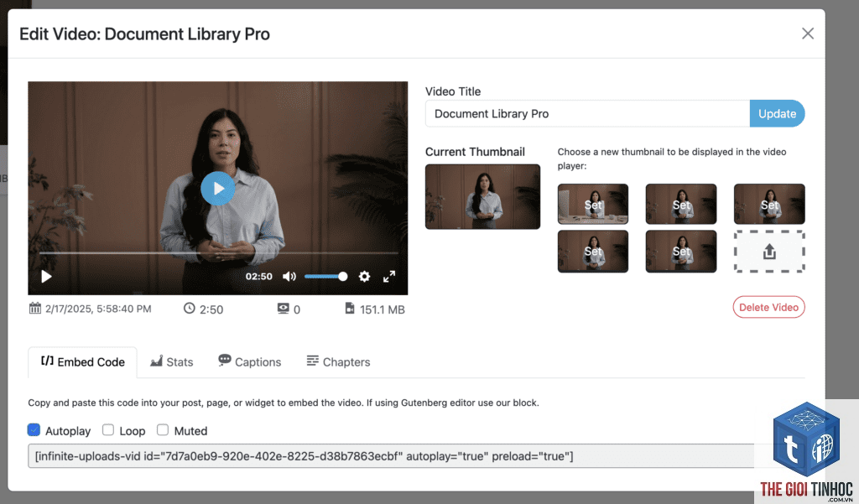Click the Update button
This screenshot has height=504, width=859.
click(777, 114)
